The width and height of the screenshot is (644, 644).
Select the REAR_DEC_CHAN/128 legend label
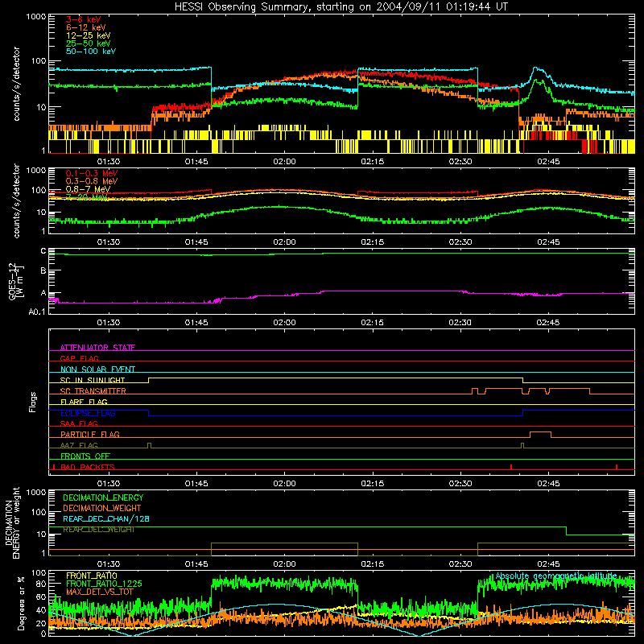106,518
